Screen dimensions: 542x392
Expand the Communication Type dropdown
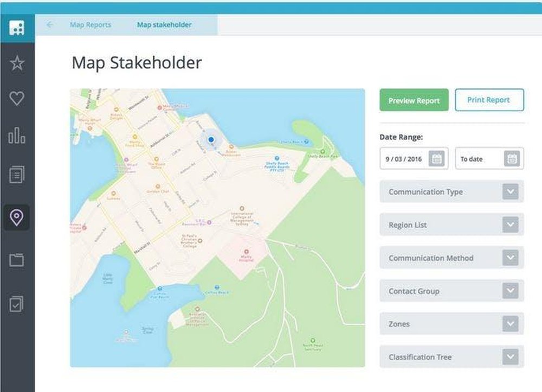click(x=451, y=191)
